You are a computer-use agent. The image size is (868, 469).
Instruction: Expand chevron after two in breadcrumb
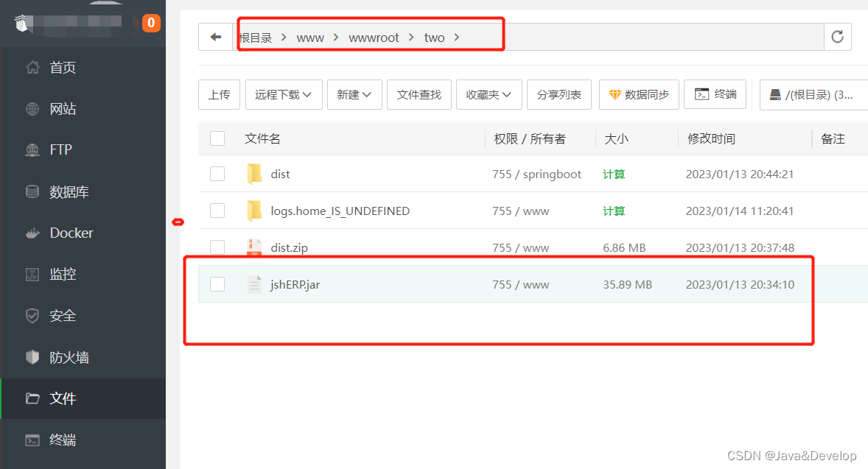457,37
